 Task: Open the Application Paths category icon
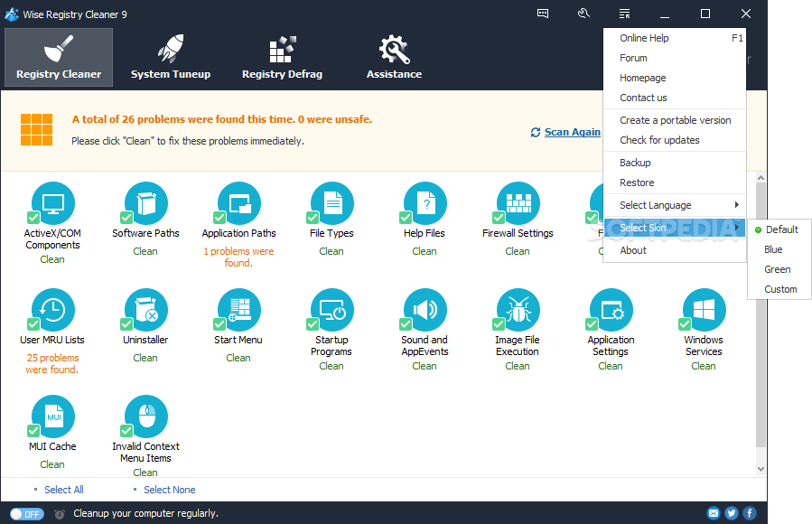click(239, 203)
